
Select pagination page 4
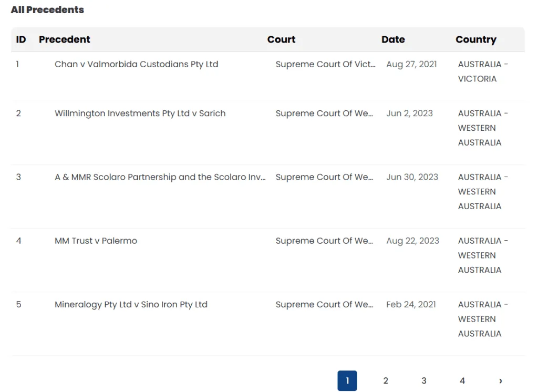462,380
